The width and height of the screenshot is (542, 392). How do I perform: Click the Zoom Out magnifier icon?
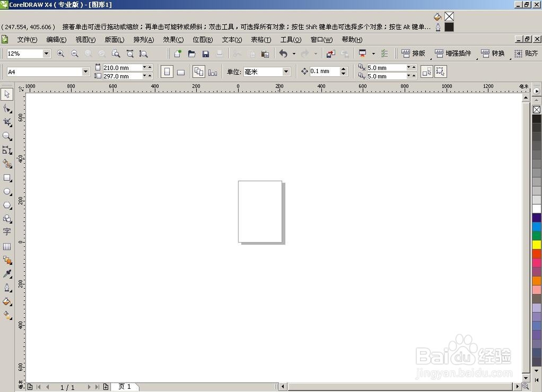(x=74, y=54)
